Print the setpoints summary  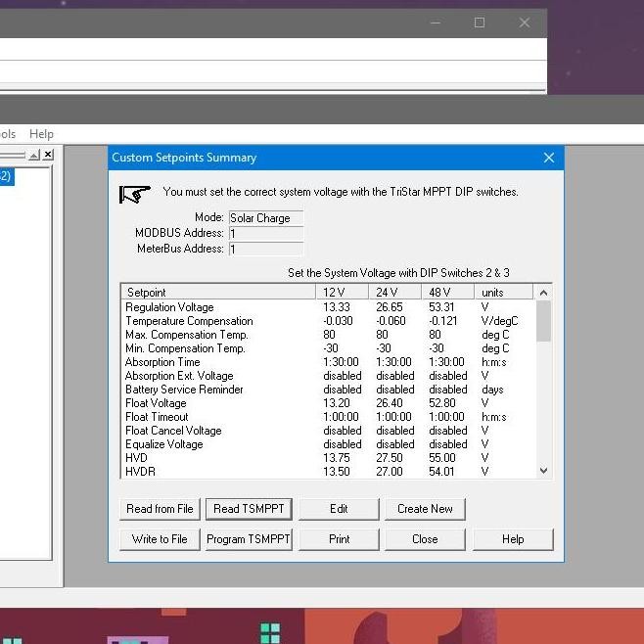click(x=339, y=539)
